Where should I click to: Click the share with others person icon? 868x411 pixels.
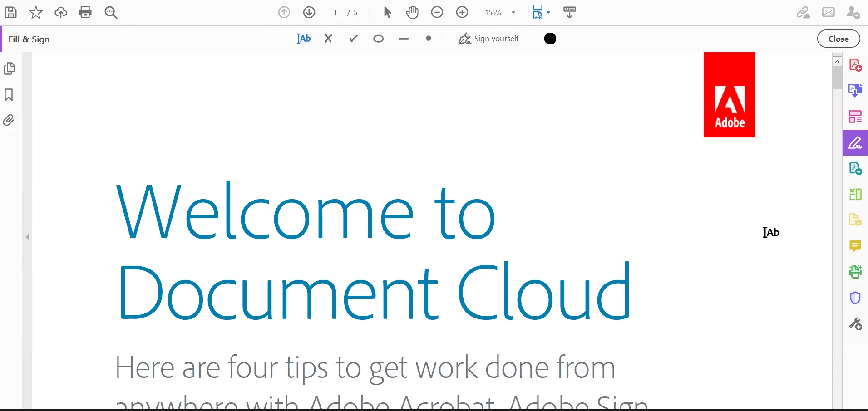(853, 12)
